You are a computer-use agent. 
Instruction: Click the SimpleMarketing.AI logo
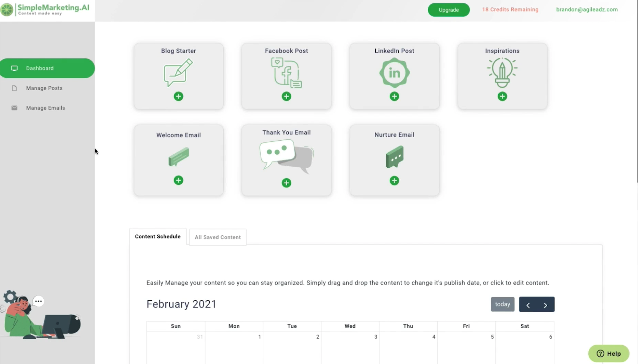[46, 10]
